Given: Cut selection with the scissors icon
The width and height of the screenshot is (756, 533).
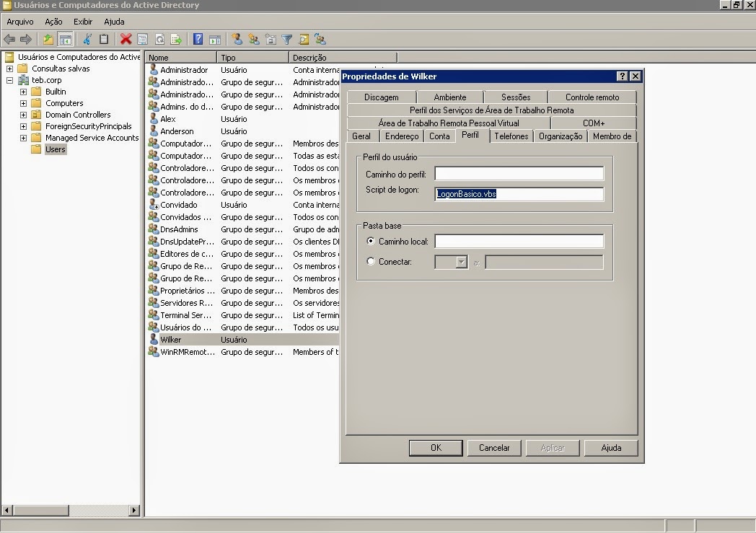Looking at the screenshot, I should (87, 39).
